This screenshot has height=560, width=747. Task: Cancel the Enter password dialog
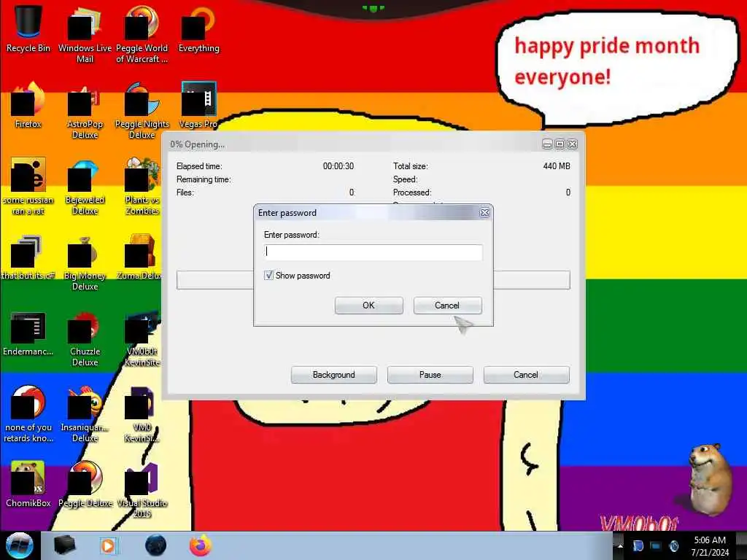pos(447,306)
